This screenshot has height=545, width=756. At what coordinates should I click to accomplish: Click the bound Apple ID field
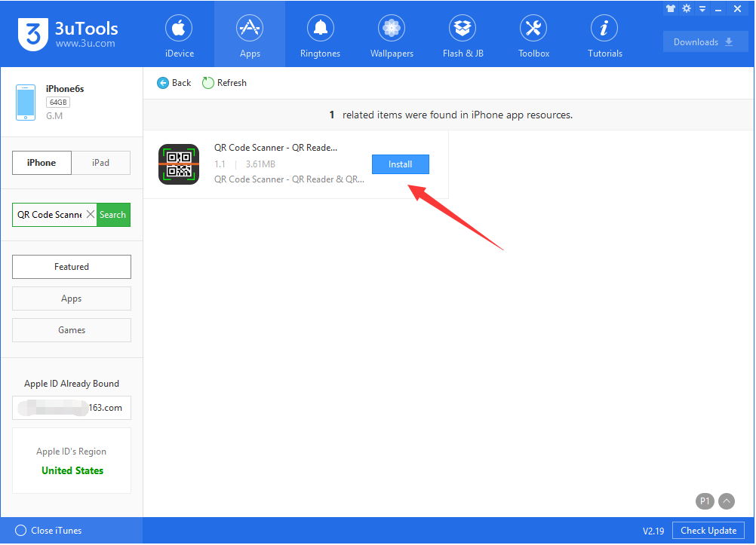[x=72, y=408]
